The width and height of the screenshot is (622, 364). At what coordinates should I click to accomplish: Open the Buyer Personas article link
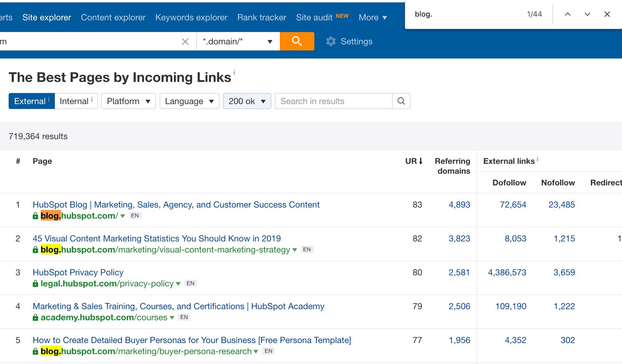pos(192,340)
